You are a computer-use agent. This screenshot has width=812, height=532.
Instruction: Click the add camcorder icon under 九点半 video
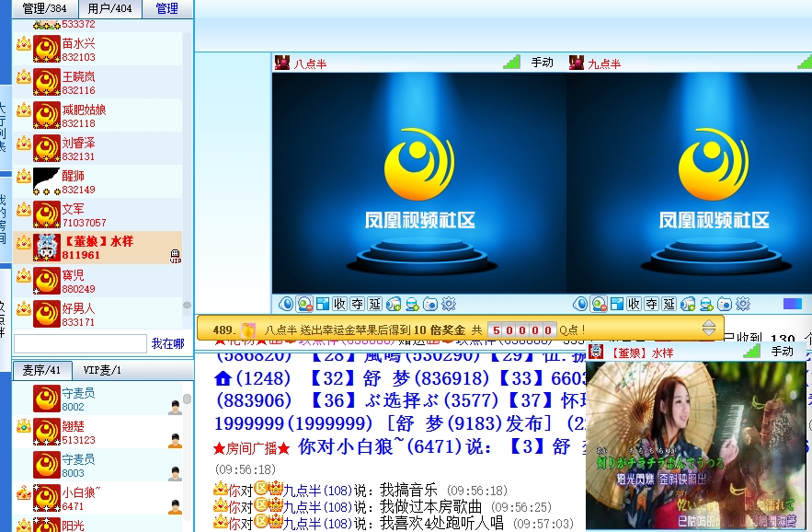688,304
